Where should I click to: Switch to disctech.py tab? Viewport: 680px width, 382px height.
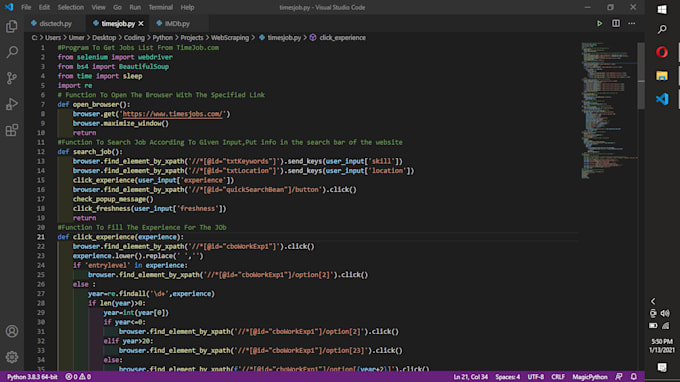56,23
